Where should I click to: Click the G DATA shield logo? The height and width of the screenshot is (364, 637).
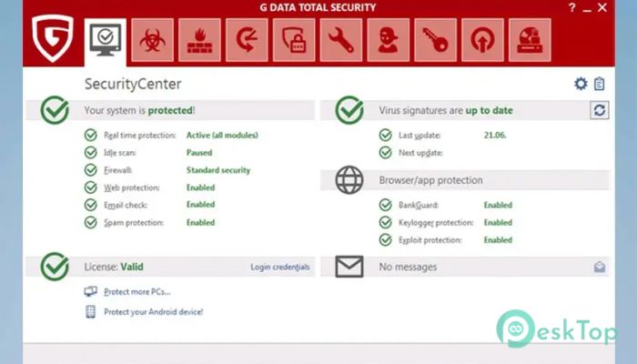pyautogui.click(x=53, y=38)
